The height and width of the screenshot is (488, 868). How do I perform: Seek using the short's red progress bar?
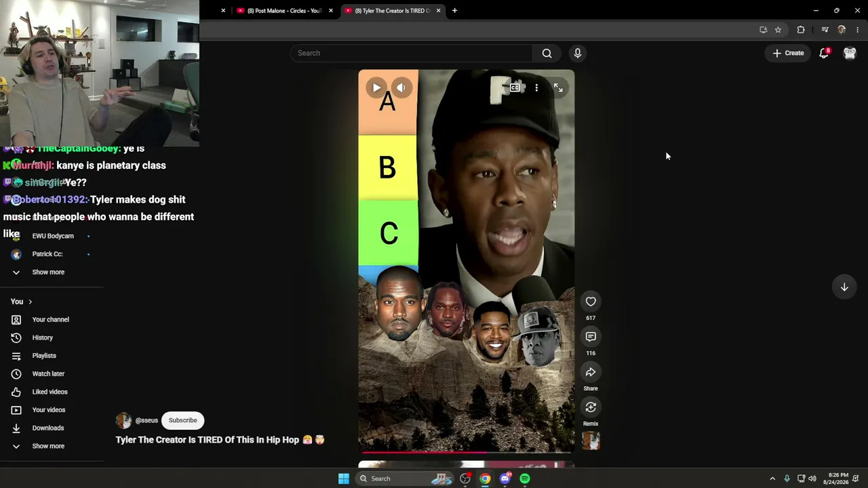coord(467,451)
